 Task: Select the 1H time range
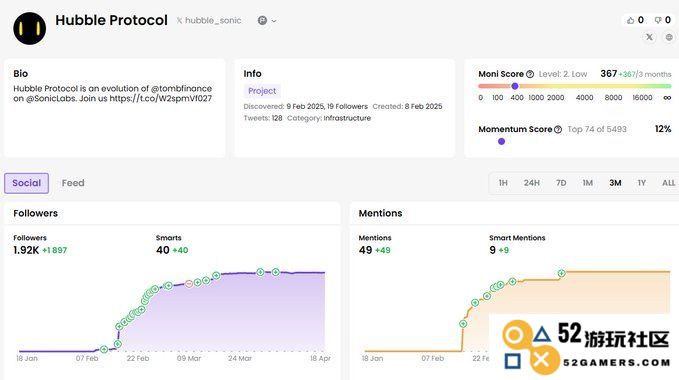point(503,183)
